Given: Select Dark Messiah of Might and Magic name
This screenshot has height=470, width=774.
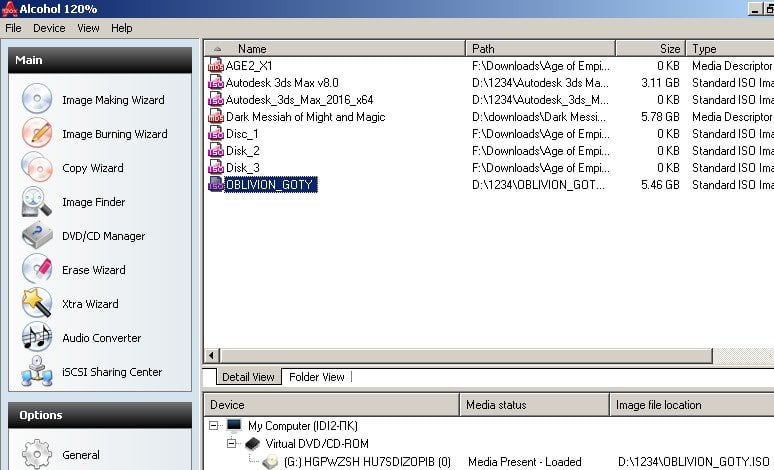Looking at the screenshot, I should point(306,117).
